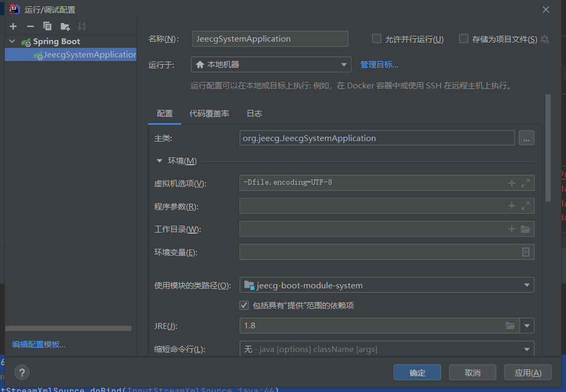Open the environment variables editor
Screen dimensions: 566x392
click(525, 252)
